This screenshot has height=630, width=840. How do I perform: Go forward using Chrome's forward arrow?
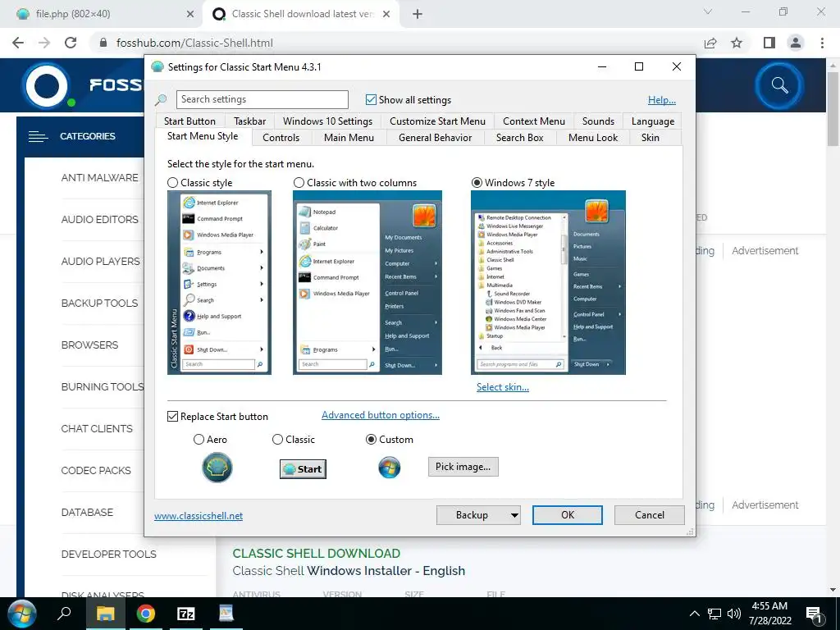44,43
